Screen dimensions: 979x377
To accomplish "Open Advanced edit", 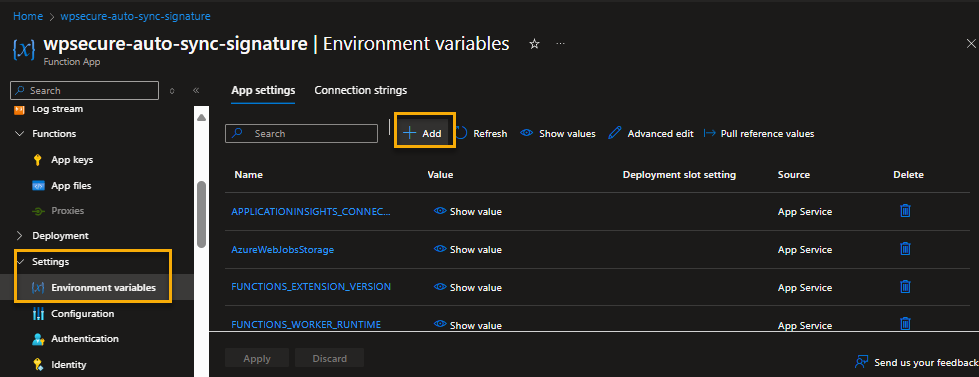I will pos(651,134).
